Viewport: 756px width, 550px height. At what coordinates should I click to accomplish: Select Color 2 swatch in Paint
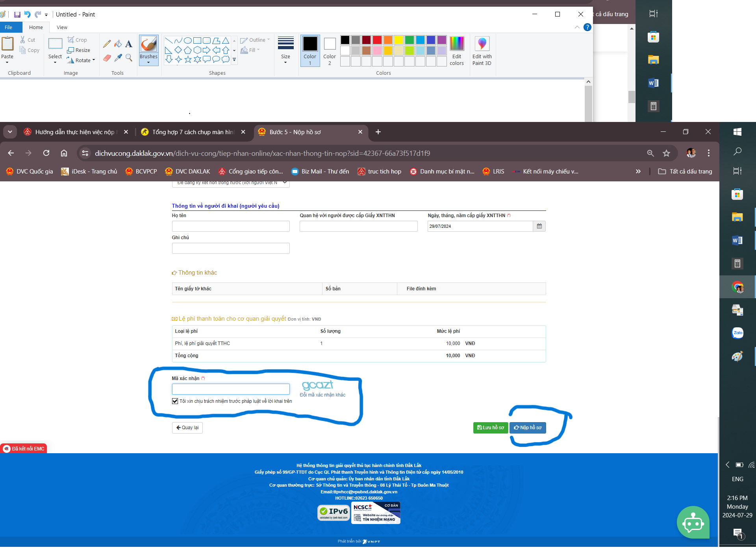[330, 51]
